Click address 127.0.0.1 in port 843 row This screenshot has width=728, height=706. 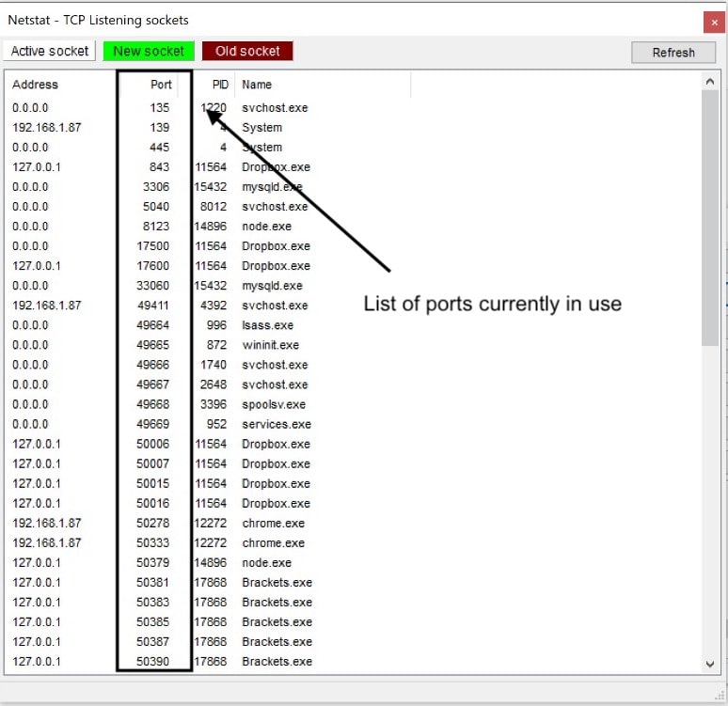point(37,167)
